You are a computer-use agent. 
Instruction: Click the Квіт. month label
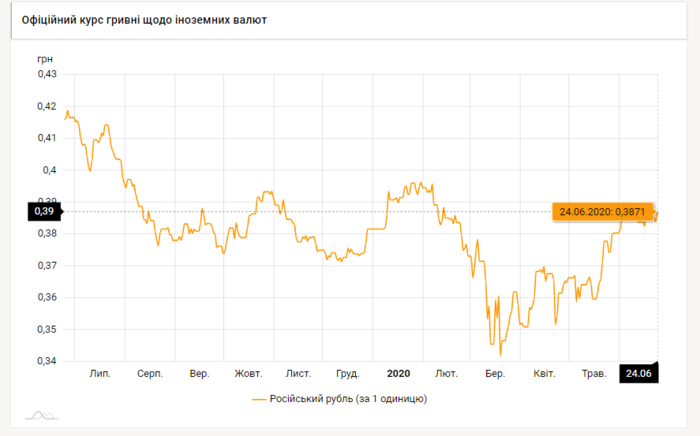tap(544, 373)
